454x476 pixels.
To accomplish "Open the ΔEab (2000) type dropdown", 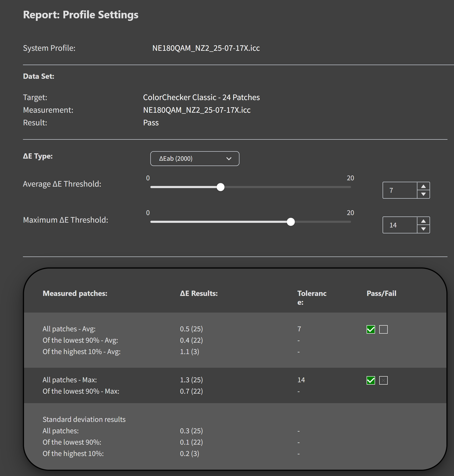I will coord(195,159).
